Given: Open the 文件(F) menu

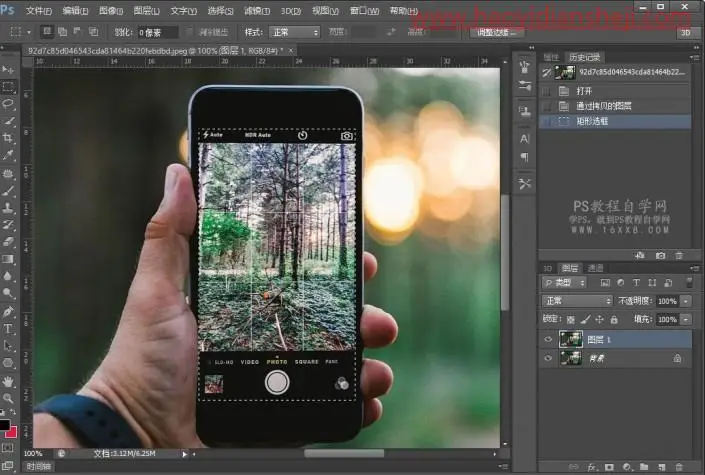Looking at the screenshot, I should click(x=39, y=10).
